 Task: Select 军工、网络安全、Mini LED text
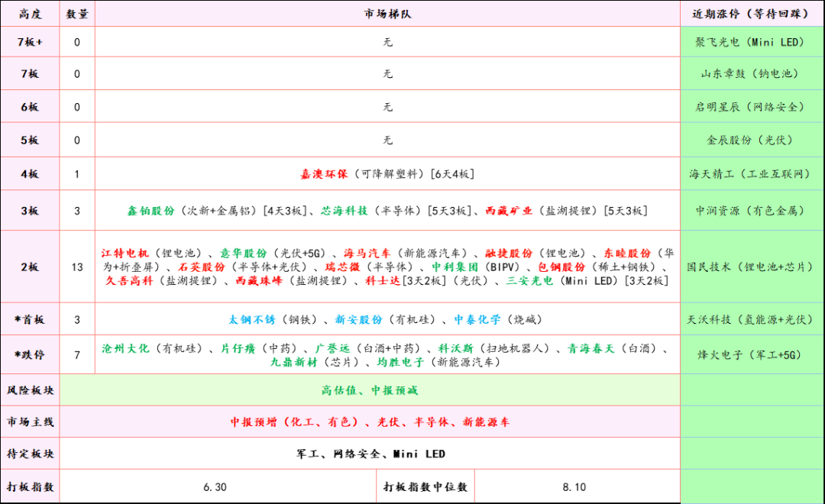click(x=370, y=454)
